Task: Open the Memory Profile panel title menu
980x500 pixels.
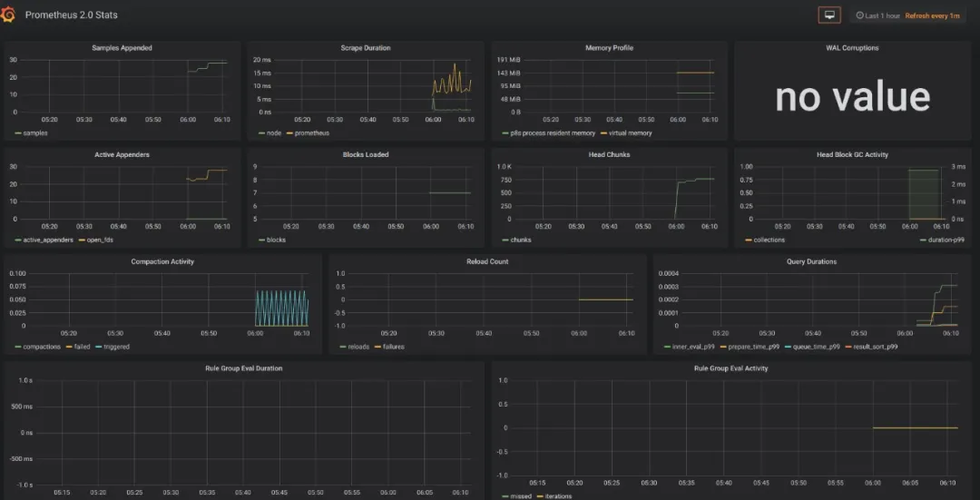Action: point(609,48)
